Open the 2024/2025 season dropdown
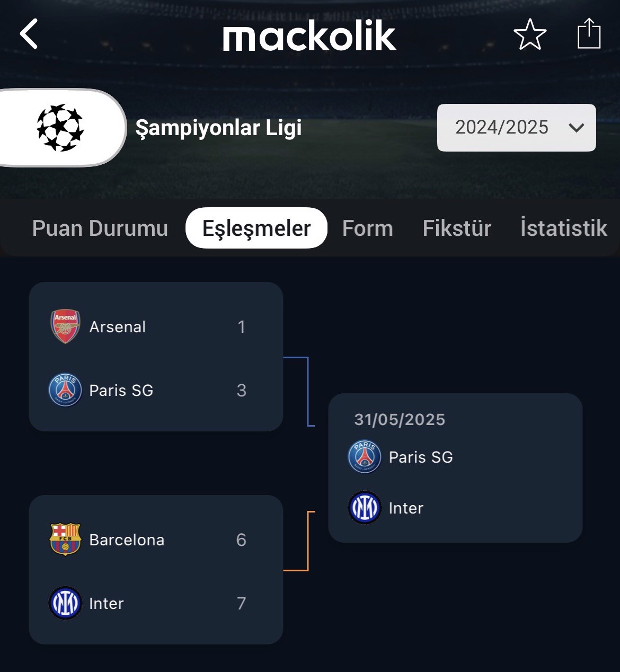The width and height of the screenshot is (620, 672). pyautogui.click(x=516, y=128)
